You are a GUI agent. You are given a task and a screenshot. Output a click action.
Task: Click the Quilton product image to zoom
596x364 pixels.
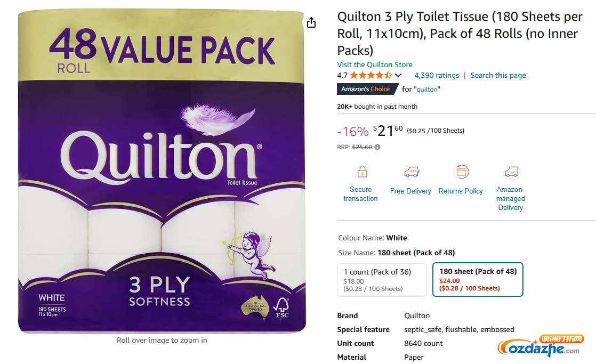click(x=162, y=171)
